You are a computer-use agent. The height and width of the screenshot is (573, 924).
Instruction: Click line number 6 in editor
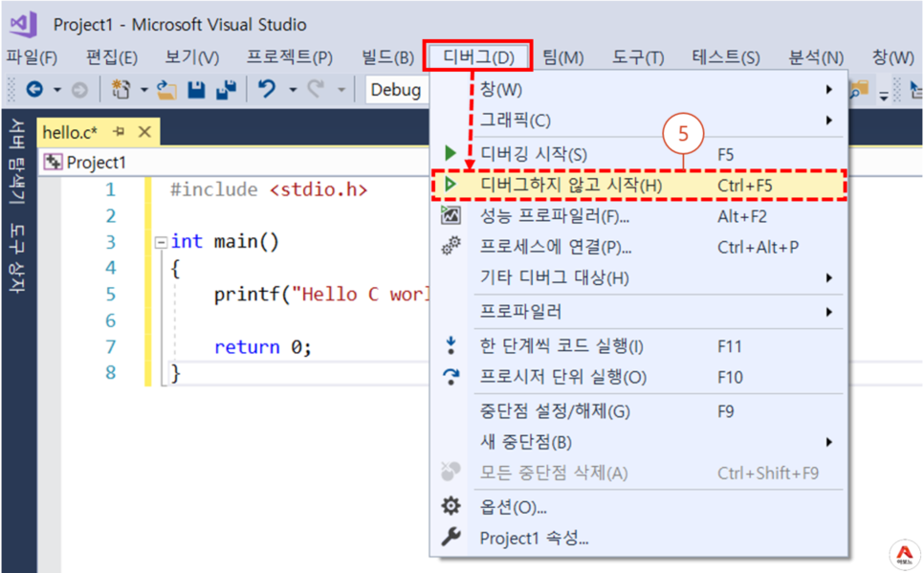(x=110, y=320)
